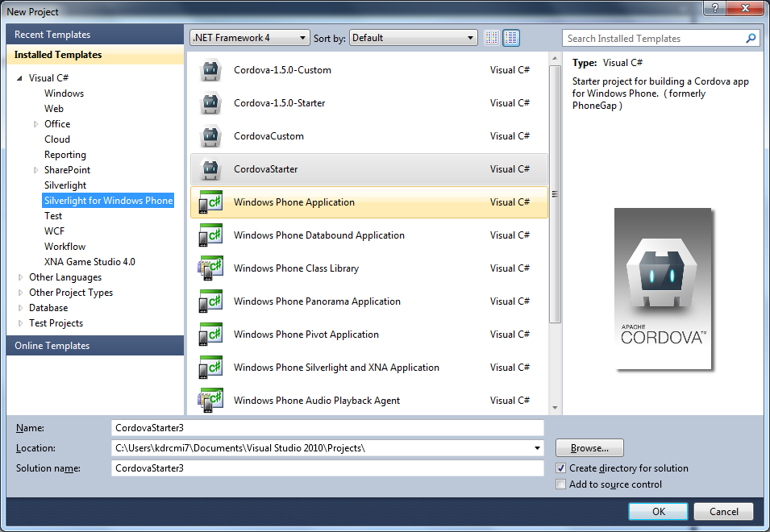Select the Windows Phone Audio Playback Agent name
This screenshot has width=770, height=532.
pos(317,401)
